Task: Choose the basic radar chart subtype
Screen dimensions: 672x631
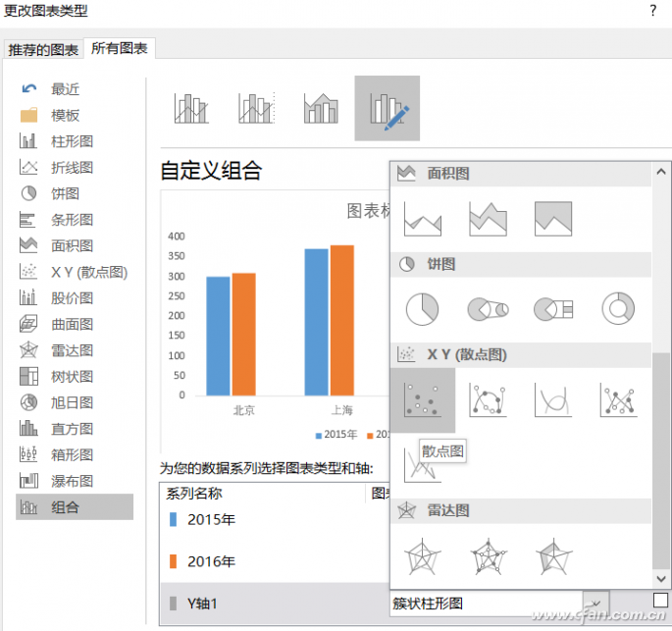Action: point(423,556)
